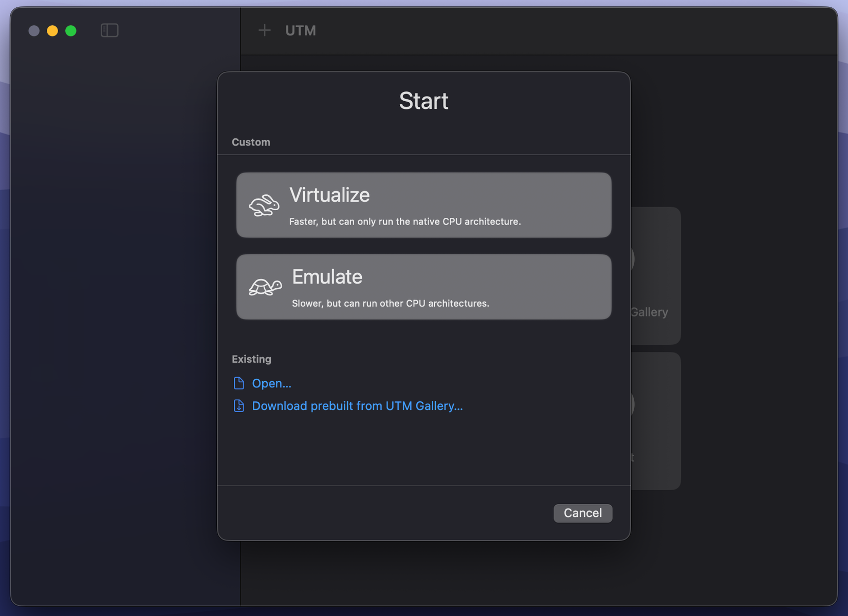Viewport: 848px width, 616px height.
Task: Toggle the sidebar using the toolbar icon
Action: pos(109,30)
